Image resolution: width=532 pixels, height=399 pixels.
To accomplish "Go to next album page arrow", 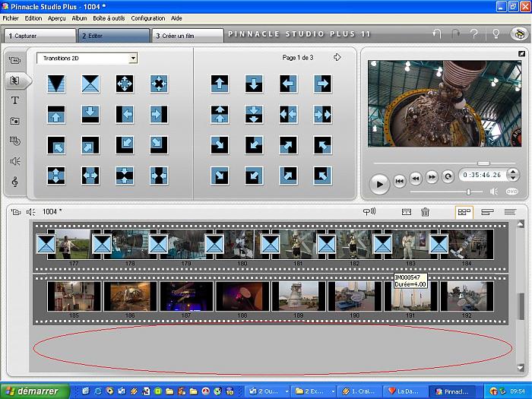I will (337, 57).
